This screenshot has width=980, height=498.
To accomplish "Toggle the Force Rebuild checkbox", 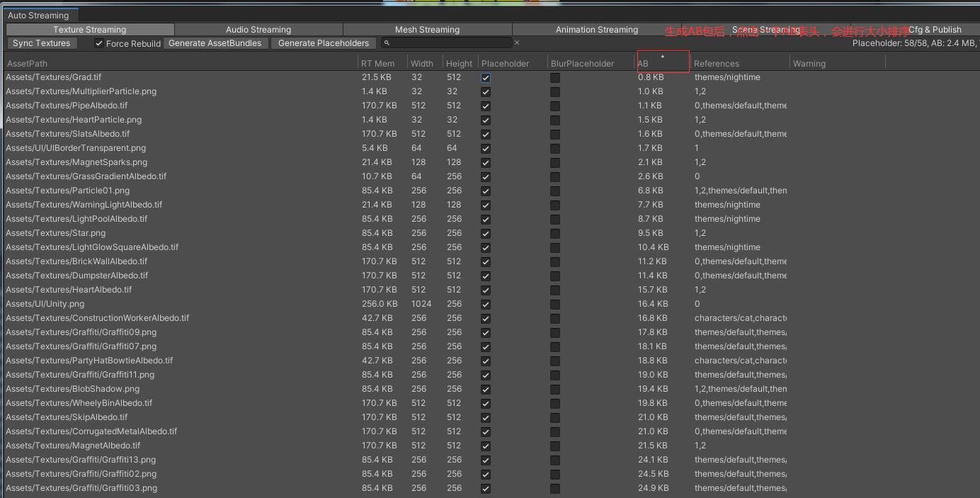I will pos(99,43).
